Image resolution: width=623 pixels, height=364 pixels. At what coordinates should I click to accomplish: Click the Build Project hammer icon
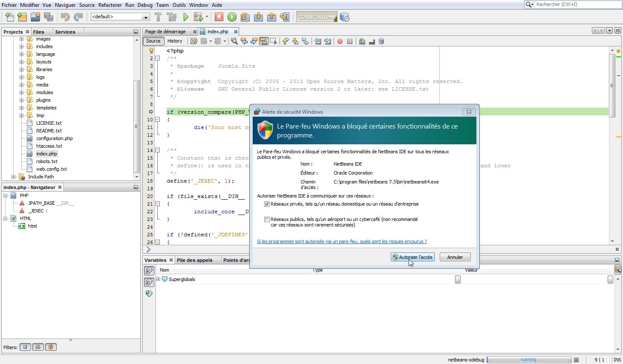pos(159,17)
